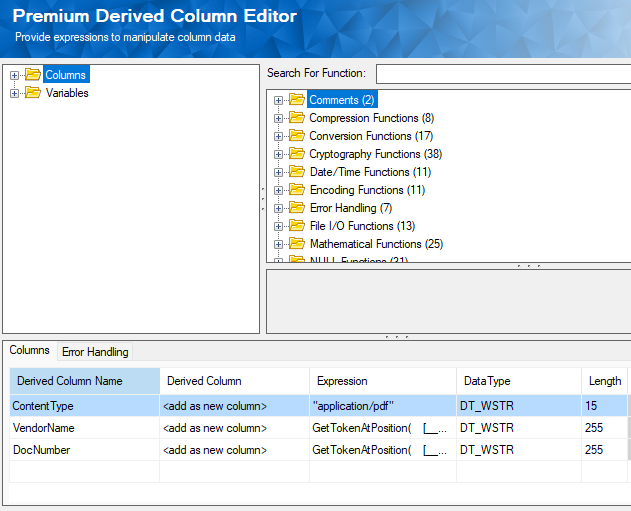Image resolution: width=631 pixels, height=511 pixels.
Task: Expand Error Handling (7) category
Action: (x=278, y=208)
